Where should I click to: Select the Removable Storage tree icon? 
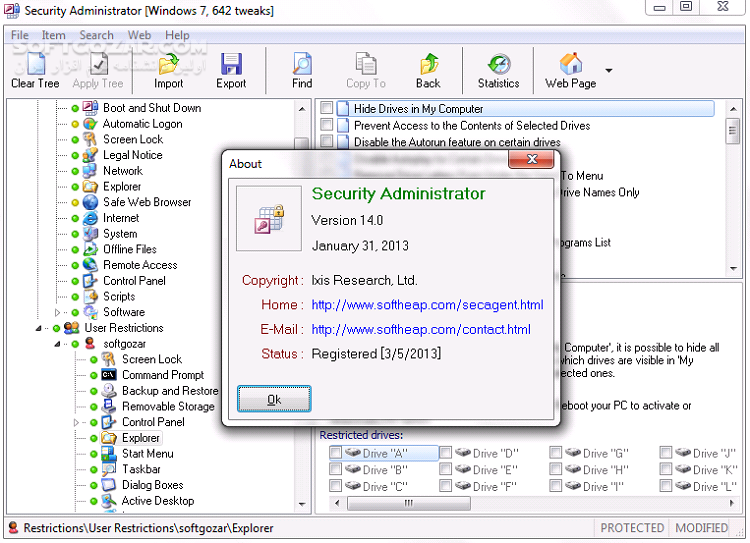(109, 406)
